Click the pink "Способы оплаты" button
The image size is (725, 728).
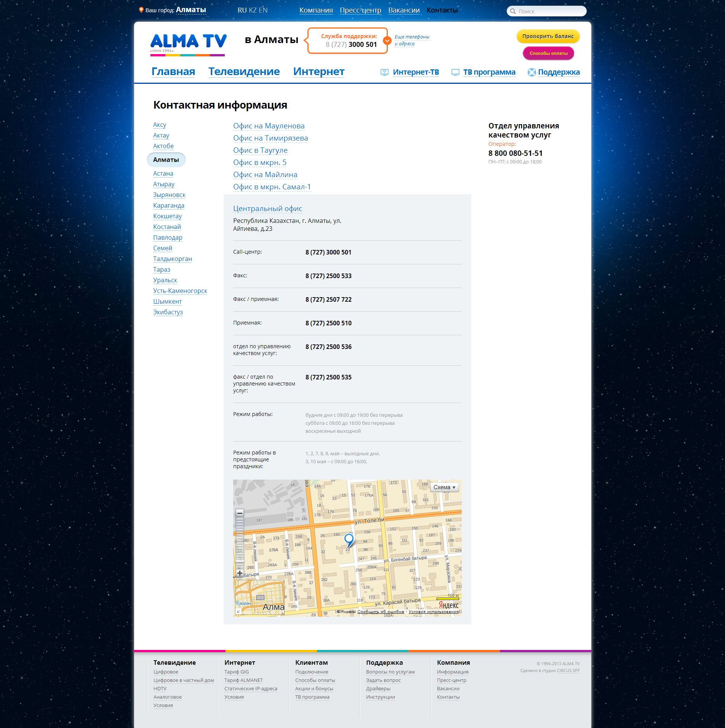point(549,53)
